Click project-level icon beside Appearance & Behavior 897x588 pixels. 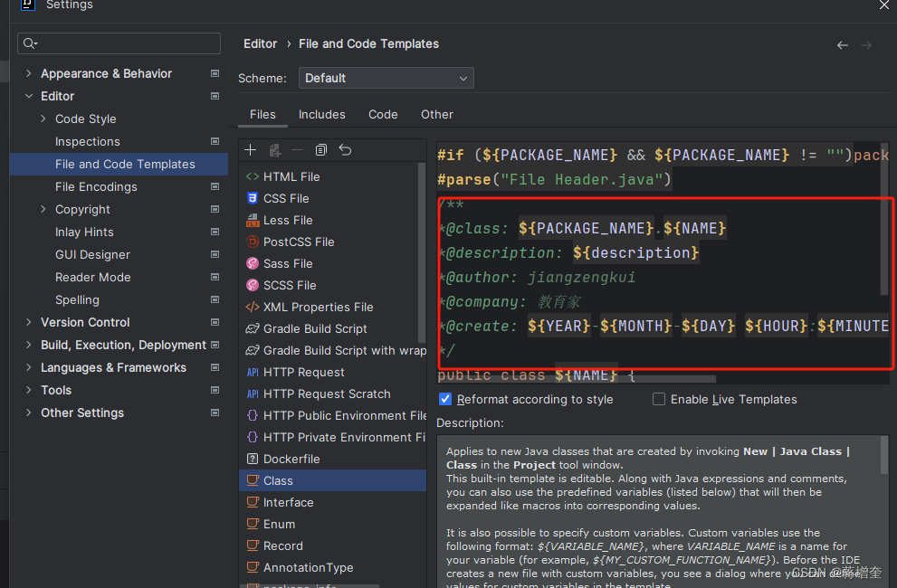215,73
